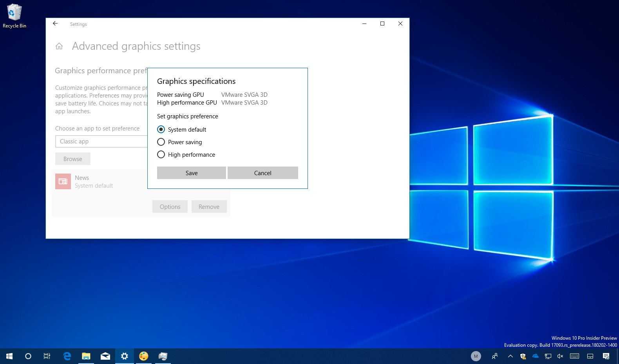This screenshot has height=364, width=619.
Task: Open the Mail app in the taskbar
Action: click(105, 356)
